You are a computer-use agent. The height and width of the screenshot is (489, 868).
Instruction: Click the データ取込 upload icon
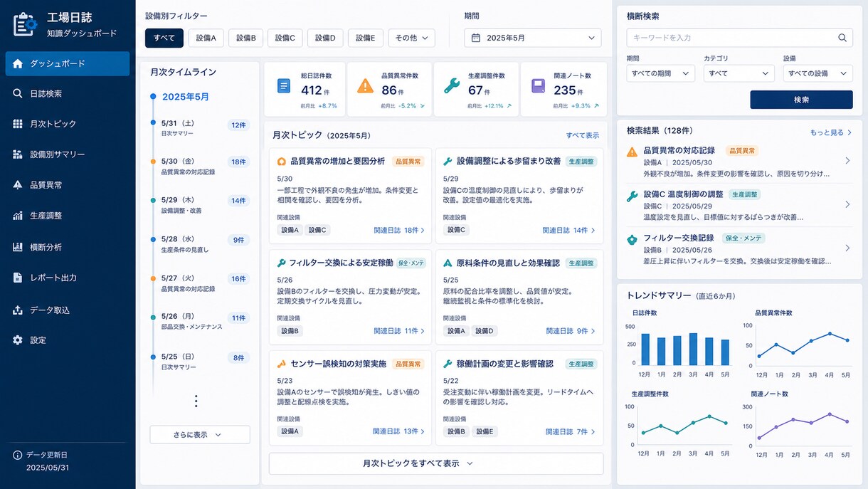18,310
